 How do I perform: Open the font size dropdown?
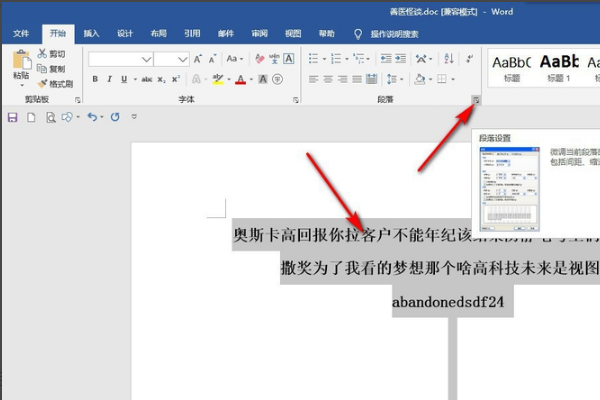click(184, 59)
